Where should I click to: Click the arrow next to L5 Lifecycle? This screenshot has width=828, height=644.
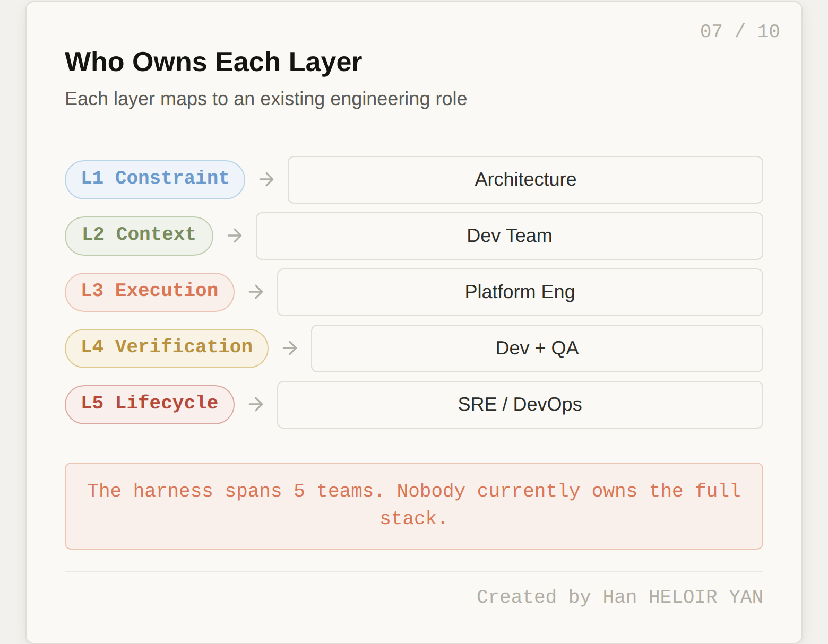(256, 404)
